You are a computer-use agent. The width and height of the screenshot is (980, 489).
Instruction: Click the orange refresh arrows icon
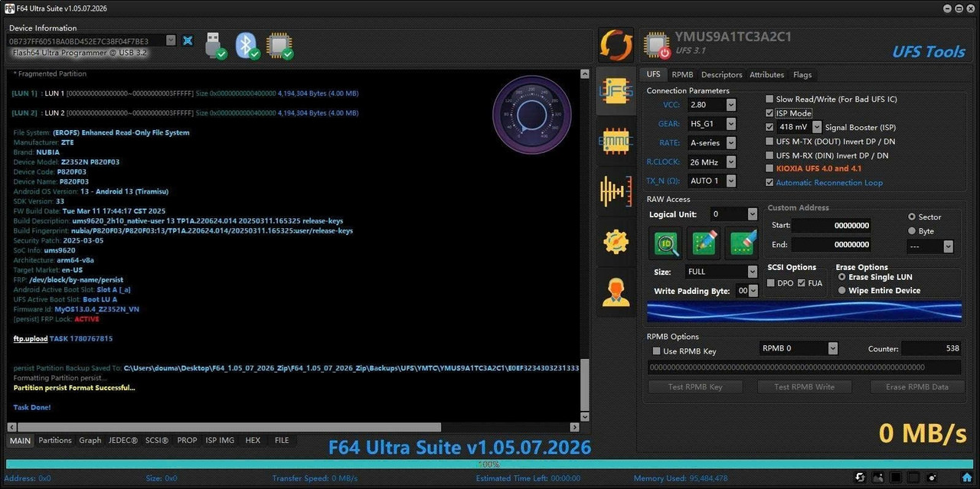616,45
